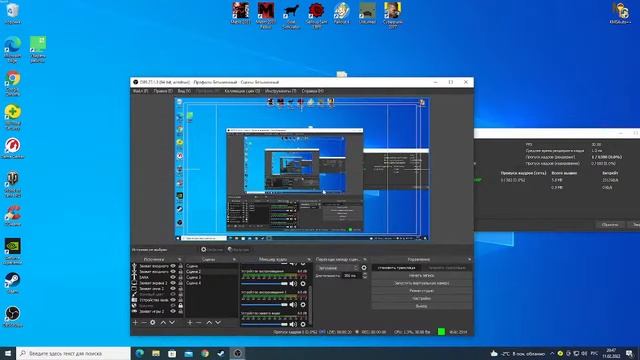Open Steam desktop shortcut
The image size is (640, 360).
(x=13, y=283)
